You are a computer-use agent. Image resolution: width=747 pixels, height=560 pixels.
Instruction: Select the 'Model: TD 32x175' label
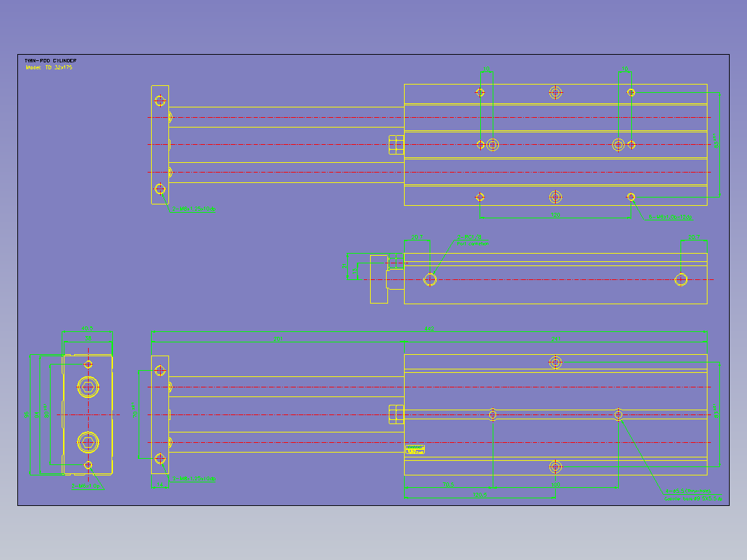tap(49, 68)
